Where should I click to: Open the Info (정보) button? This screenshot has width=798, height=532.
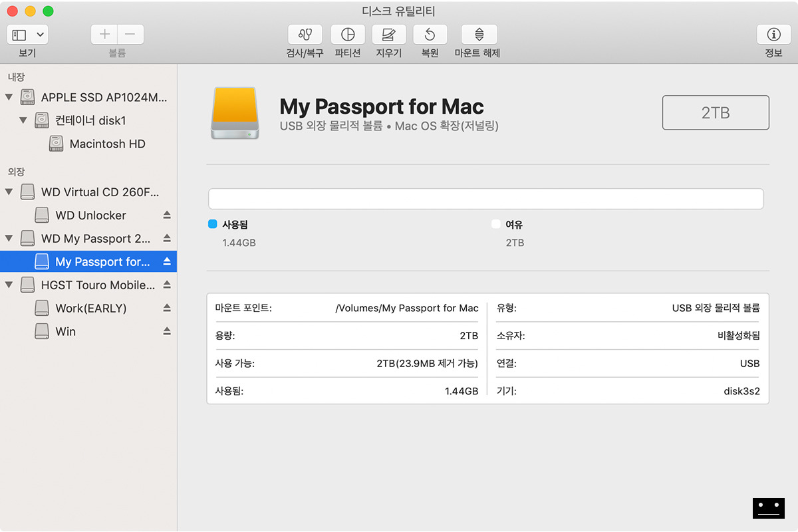pyautogui.click(x=773, y=35)
